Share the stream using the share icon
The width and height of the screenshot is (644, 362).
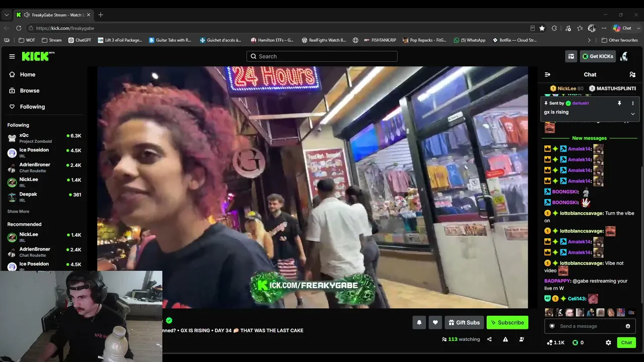(489, 339)
